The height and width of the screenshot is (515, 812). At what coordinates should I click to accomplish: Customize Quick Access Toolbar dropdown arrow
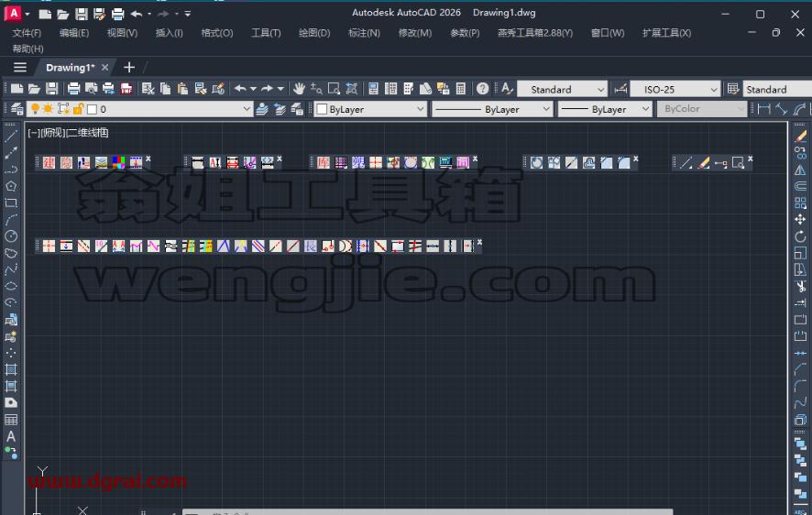[x=188, y=14]
